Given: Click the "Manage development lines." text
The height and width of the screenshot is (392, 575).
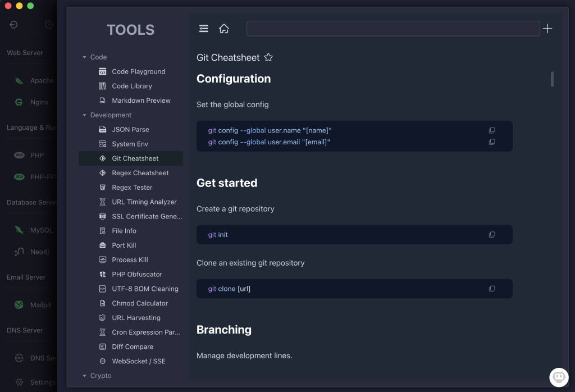Looking at the screenshot, I should 244,355.
